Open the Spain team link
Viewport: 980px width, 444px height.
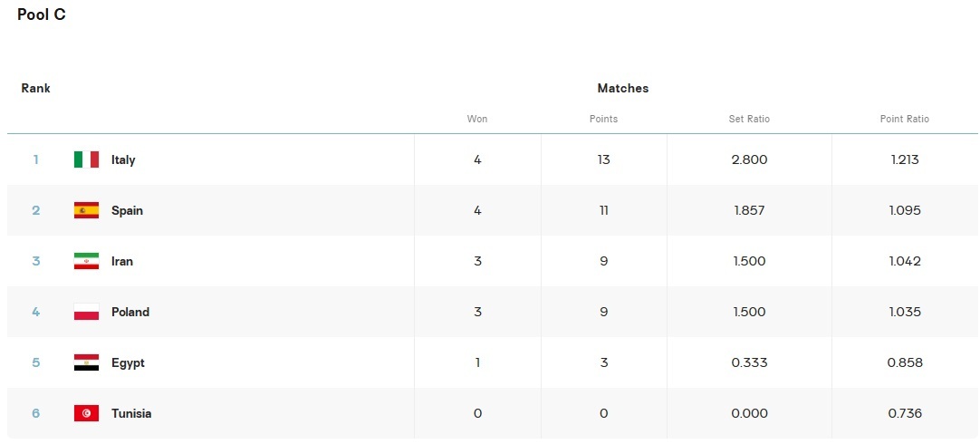tap(127, 210)
